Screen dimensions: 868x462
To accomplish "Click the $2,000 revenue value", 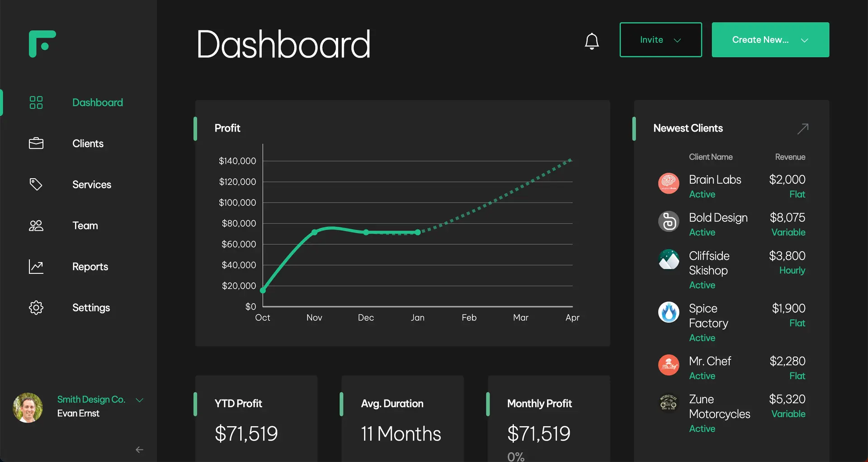I will click(x=787, y=180).
